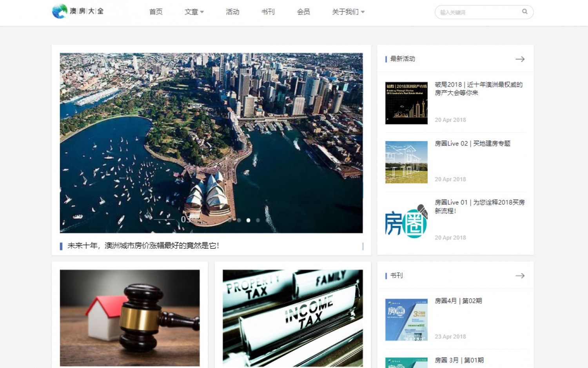Expand the 文章 dropdown menu
Screen dimensions: 588x368
coord(194,12)
